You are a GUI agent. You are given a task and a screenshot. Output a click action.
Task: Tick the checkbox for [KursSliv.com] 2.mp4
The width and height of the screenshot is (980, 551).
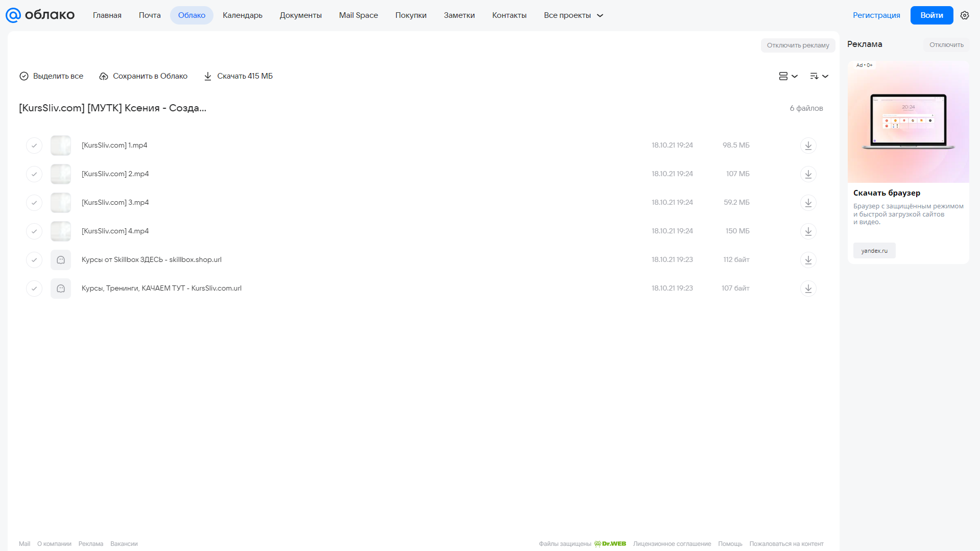34,174
